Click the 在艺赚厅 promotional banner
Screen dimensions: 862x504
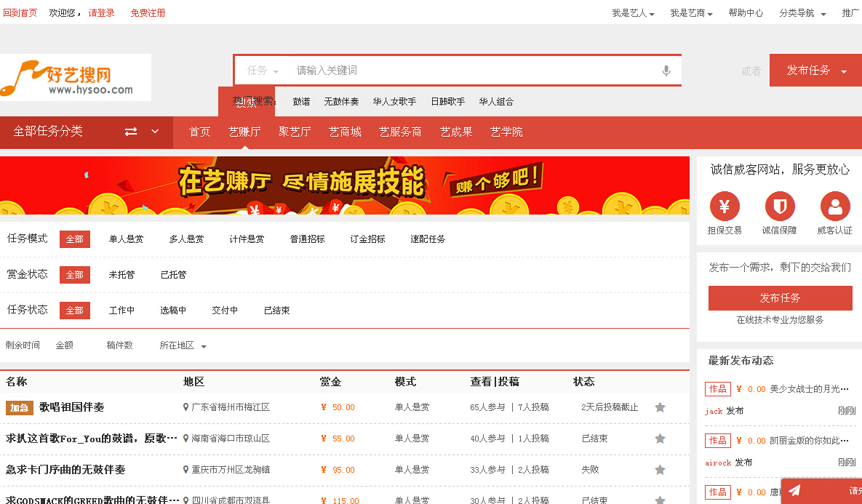coord(345,185)
